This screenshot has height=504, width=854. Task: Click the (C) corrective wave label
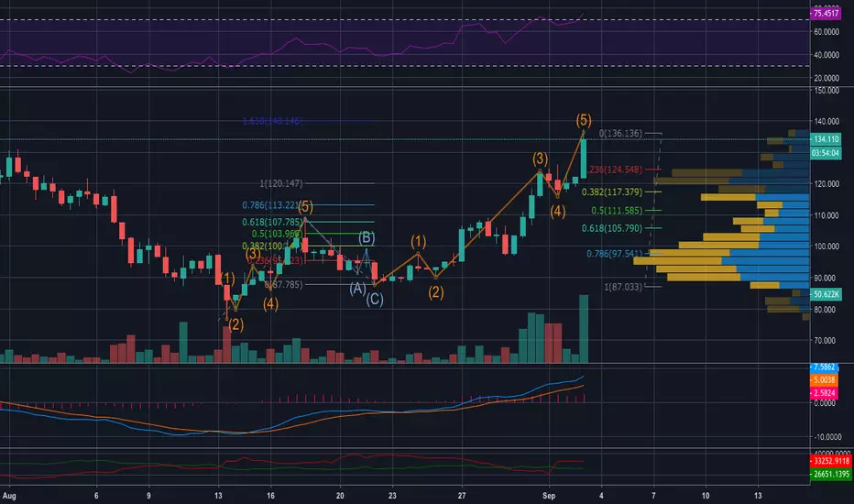click(374, 299)
